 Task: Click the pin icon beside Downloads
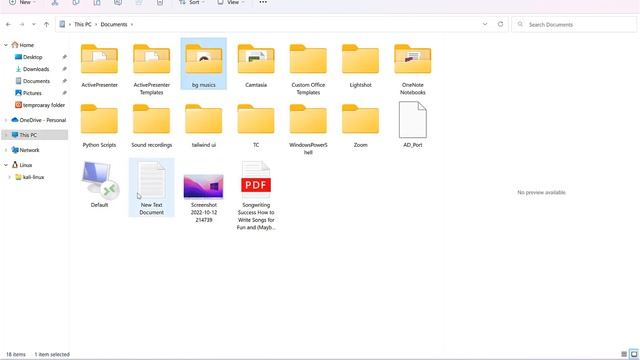[x=64, y=69]
